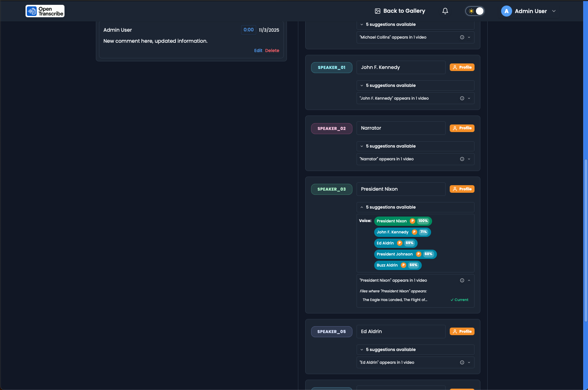
Task: Click the "New comment here, updated information." text
Action: (156, 41)
